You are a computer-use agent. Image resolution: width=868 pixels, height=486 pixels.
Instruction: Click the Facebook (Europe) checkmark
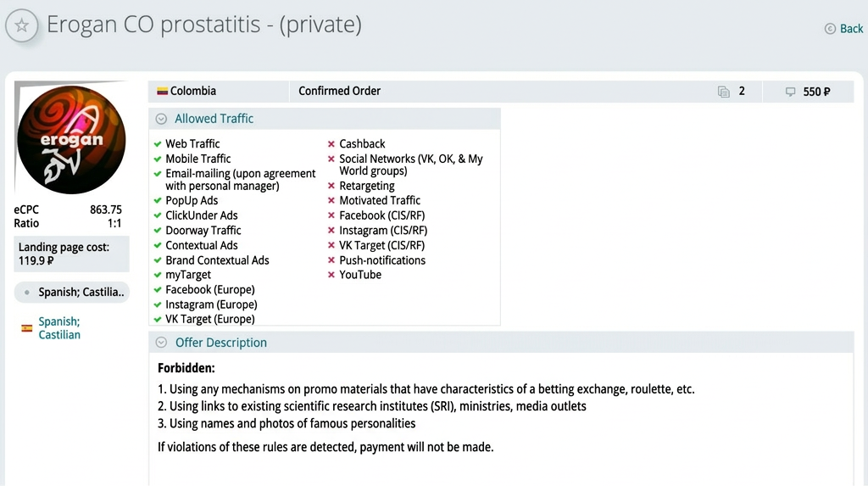(x=158, y=290)
